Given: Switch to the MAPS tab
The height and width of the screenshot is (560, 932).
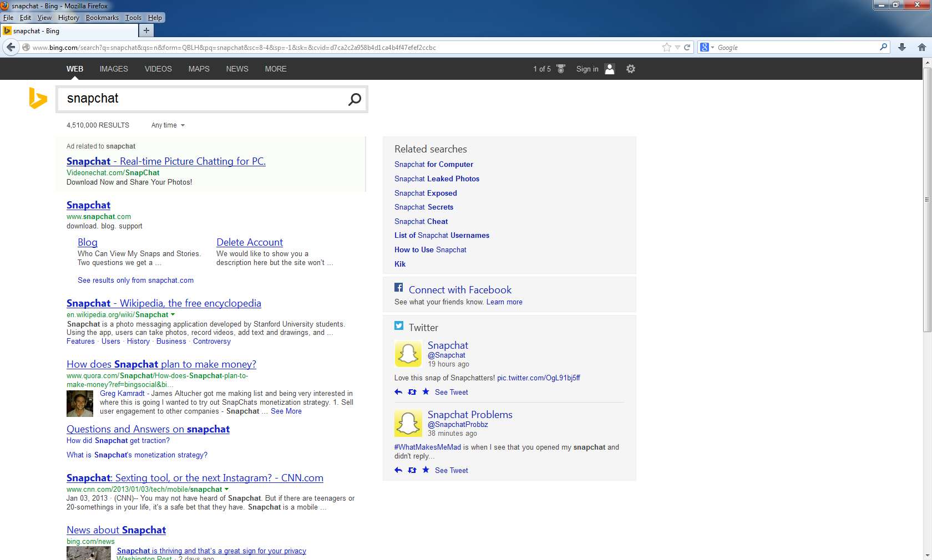Looking at the screenshot, I should click(199, 69).
